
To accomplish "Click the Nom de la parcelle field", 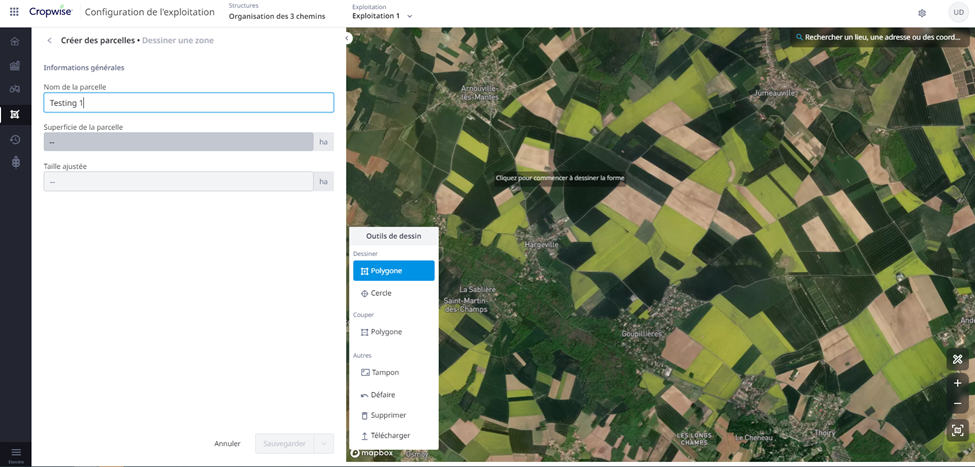I will coord(188,103).
